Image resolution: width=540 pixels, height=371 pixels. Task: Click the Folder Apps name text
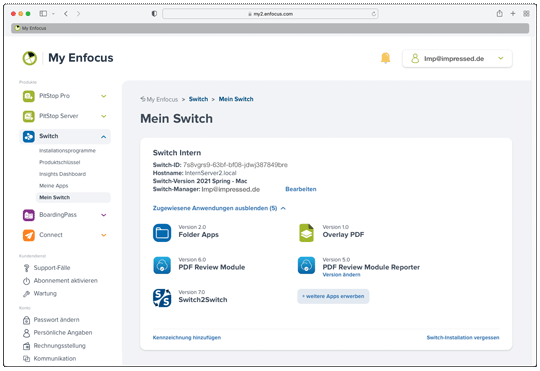coord(198,235)
